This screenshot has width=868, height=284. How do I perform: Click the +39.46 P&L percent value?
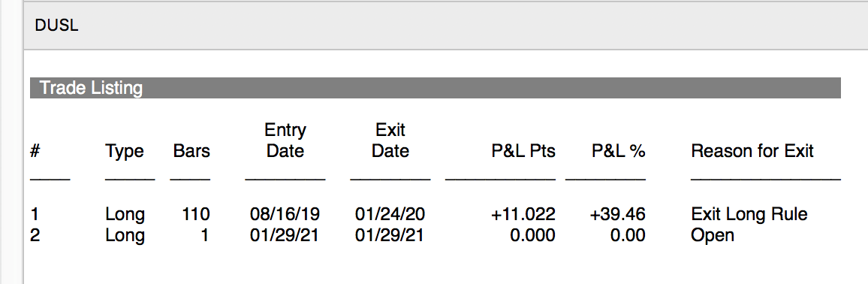coord(618,214)
